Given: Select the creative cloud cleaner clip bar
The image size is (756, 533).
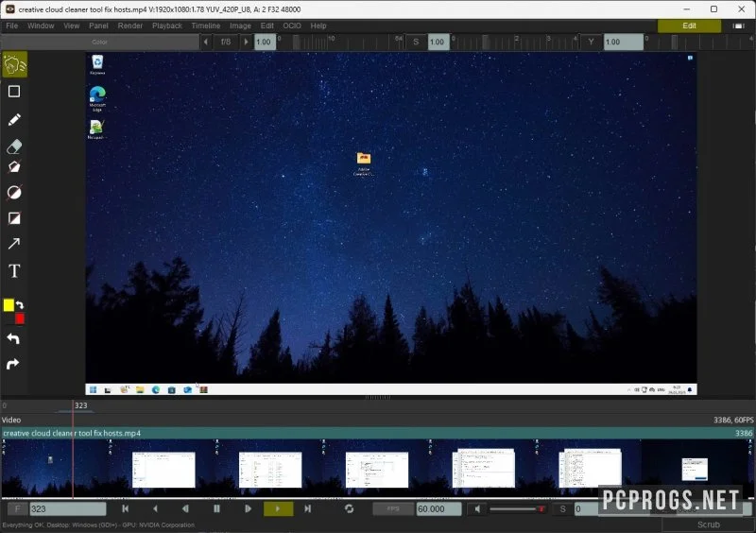Looking at the screenshot, I should [377, 433].
